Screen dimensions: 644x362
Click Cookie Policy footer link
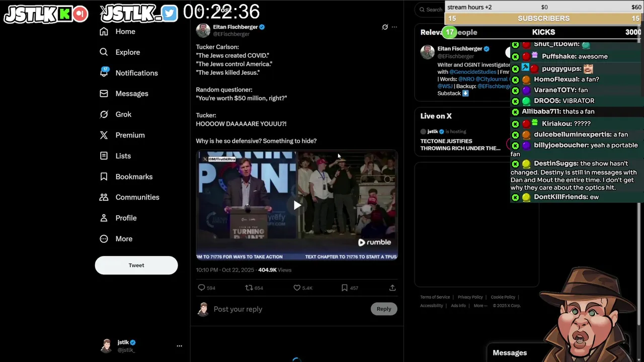(x=503, y=297)
